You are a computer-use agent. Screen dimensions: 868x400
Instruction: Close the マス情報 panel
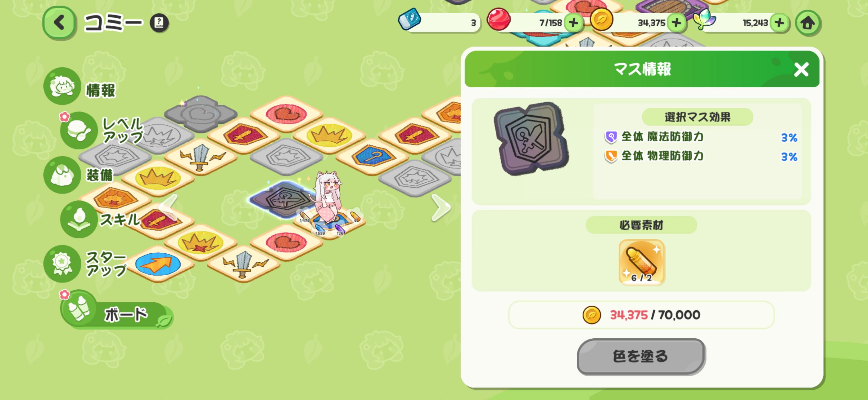801,70
